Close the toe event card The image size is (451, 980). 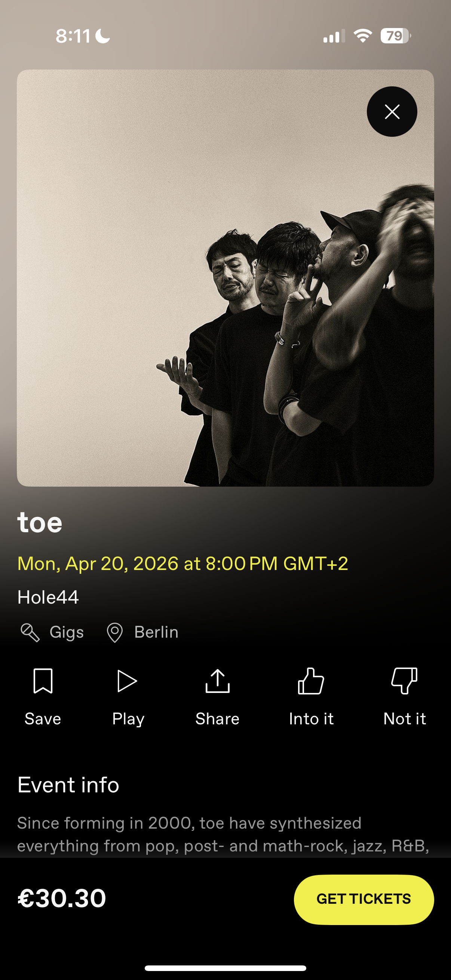click(x=392, y=111)
